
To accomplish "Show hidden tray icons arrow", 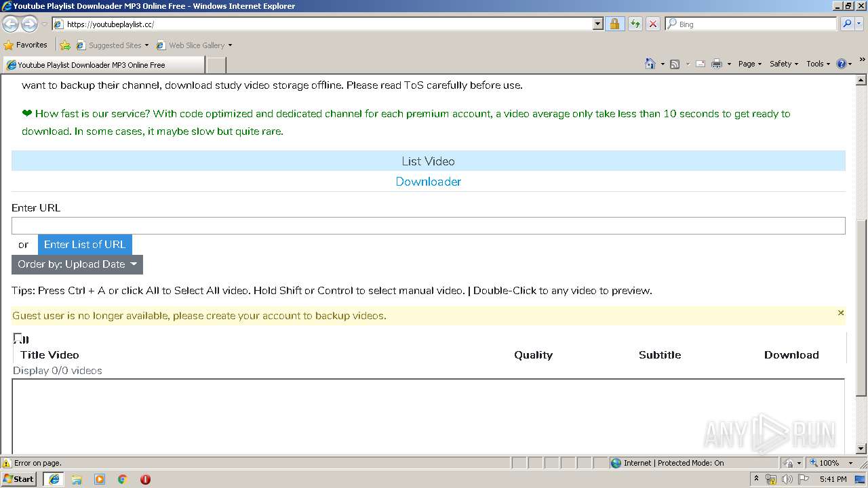I will click(757, 479).
